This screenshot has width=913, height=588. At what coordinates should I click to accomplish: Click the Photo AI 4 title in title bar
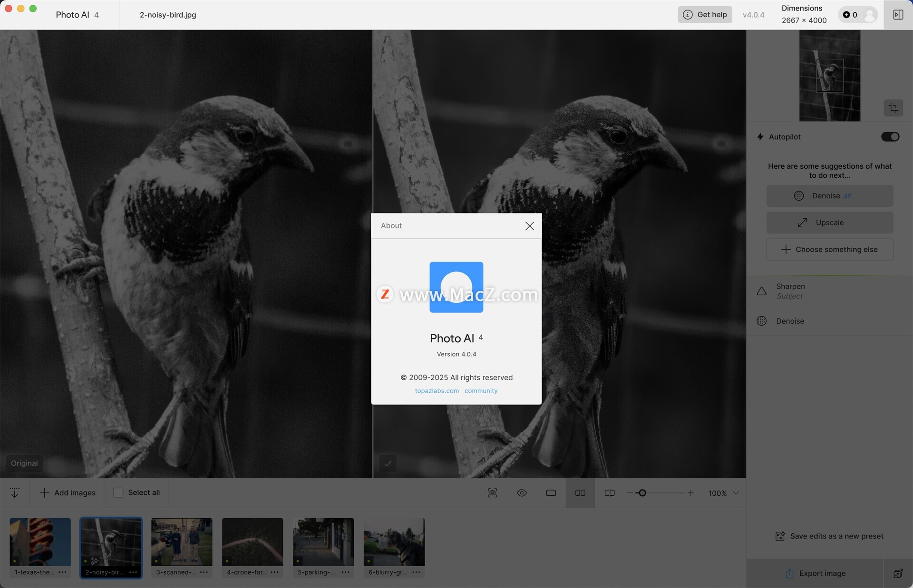pos(77,15)
